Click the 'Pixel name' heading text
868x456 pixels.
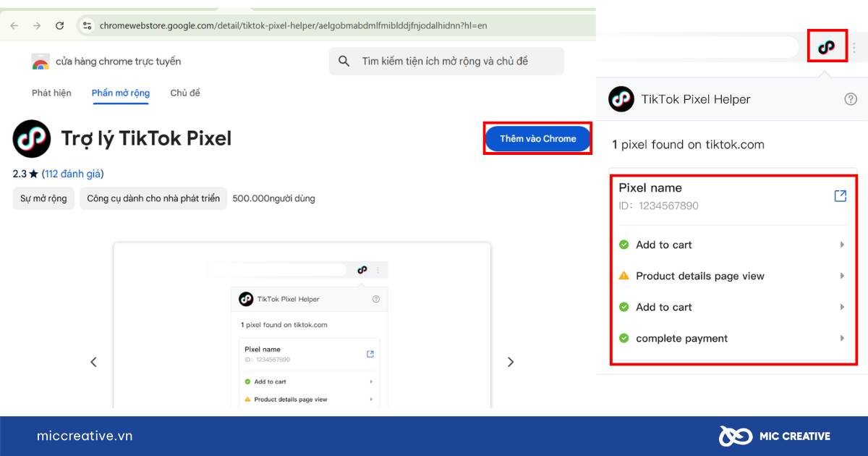650,187
